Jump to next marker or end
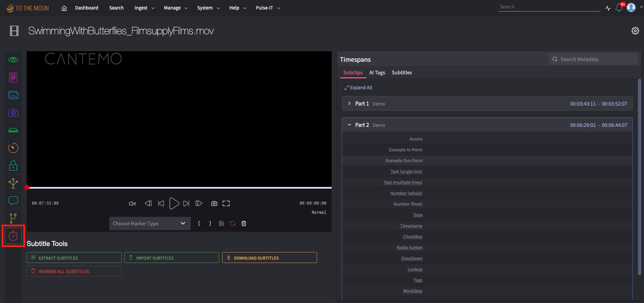The width and height of the screenshot is (644, 303). pyautogui.click(x=186, y=203)
